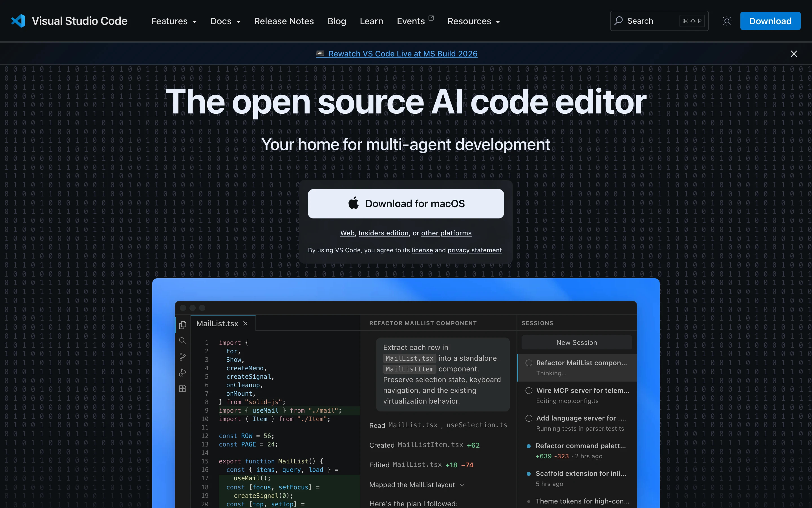Open the Blog menu item
The width and height of the screenshot is (812, 508).
(x=337, y=21)
